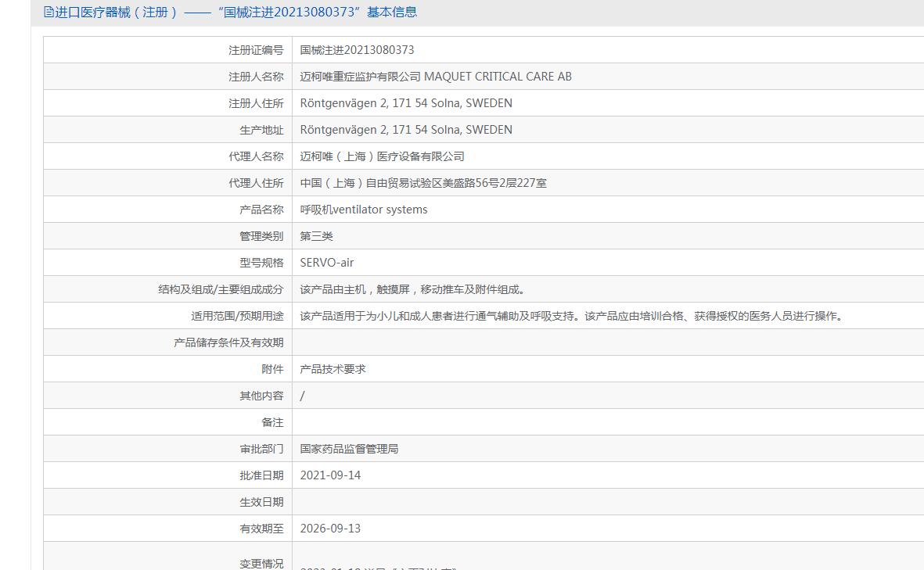Click the 其他内容 label

261,396
